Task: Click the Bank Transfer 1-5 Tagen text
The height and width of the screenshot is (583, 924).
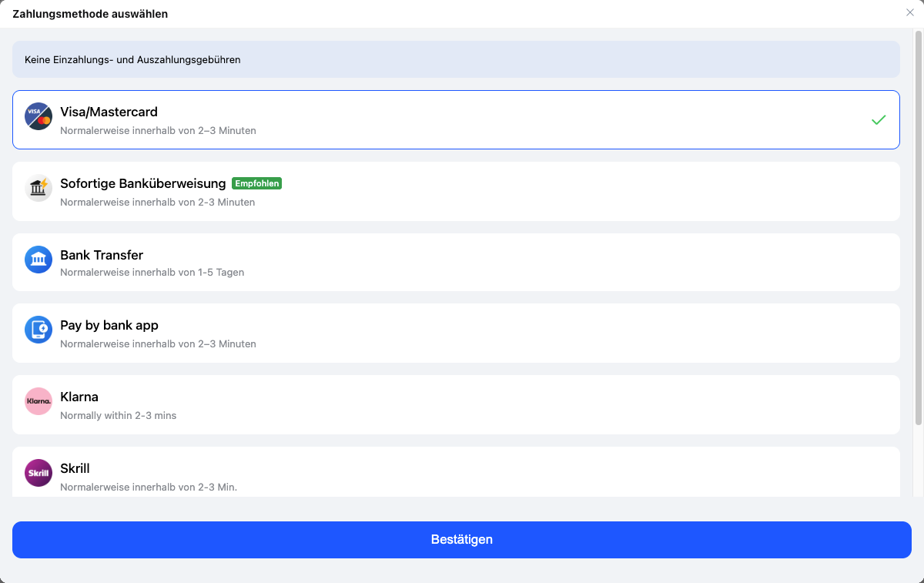Action: point(152,273)
